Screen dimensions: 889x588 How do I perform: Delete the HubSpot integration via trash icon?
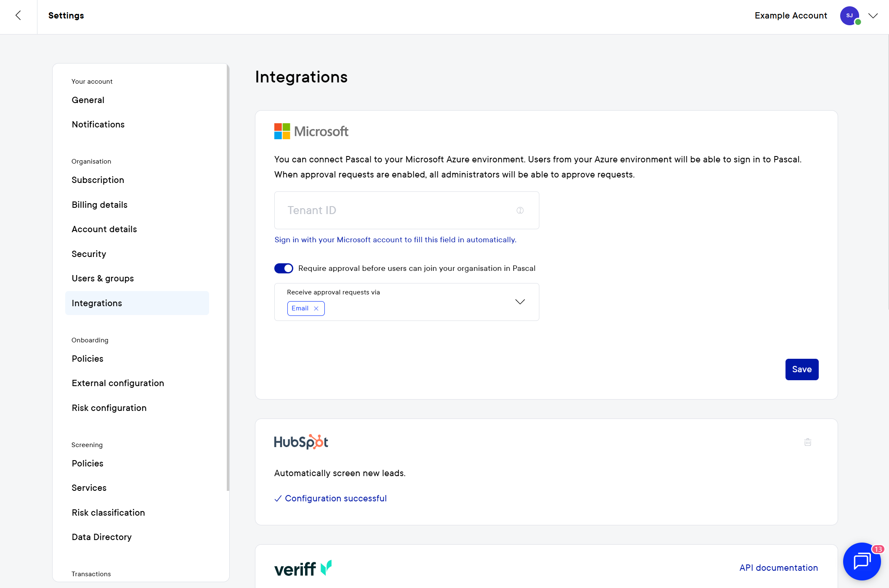tap(807, 442)
